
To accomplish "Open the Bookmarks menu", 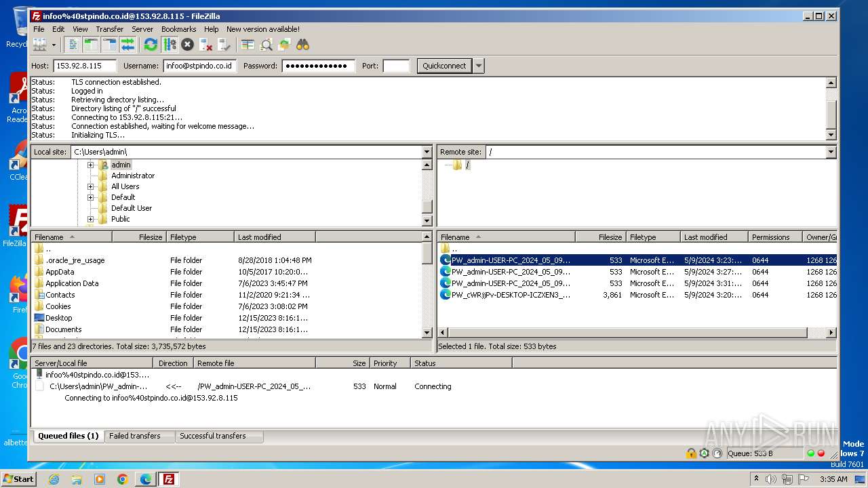I will pos(178,29).
